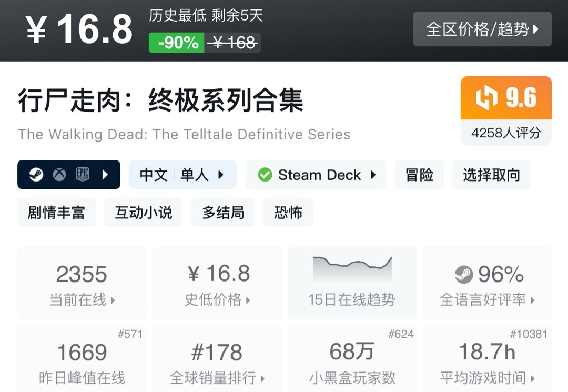View the 15日在线趋势 chart
The height and width of the screenshot is (392, 568).
352,283
